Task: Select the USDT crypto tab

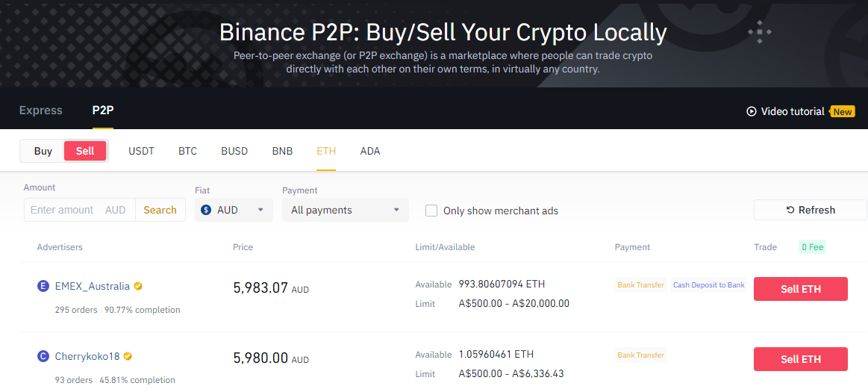Action: [141, 151]
